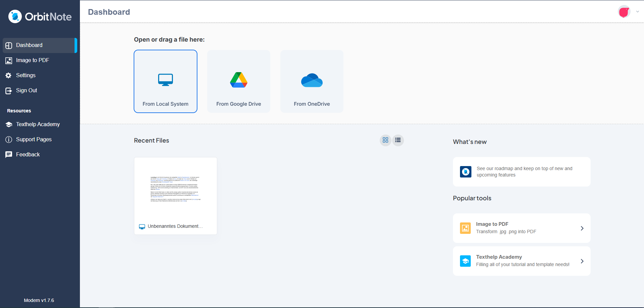Switch Recent Files to grid view

pyautogui.click(x=385, y=140)
